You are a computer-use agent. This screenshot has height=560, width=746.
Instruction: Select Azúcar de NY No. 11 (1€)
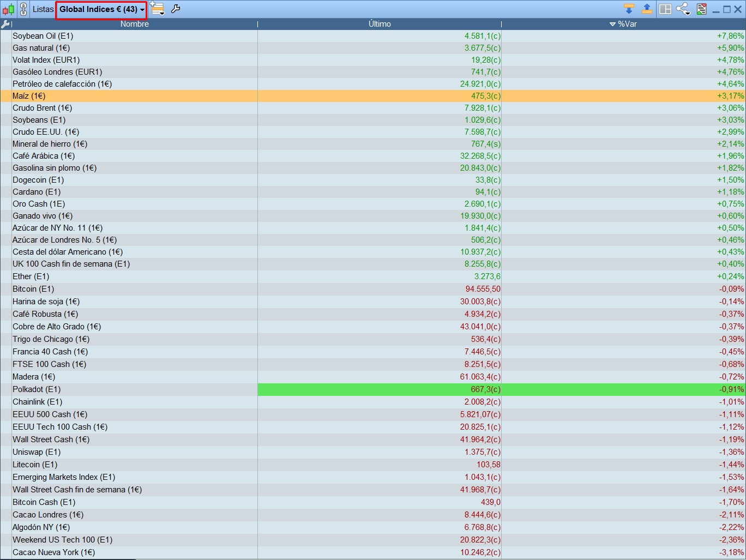click(58, 228)
